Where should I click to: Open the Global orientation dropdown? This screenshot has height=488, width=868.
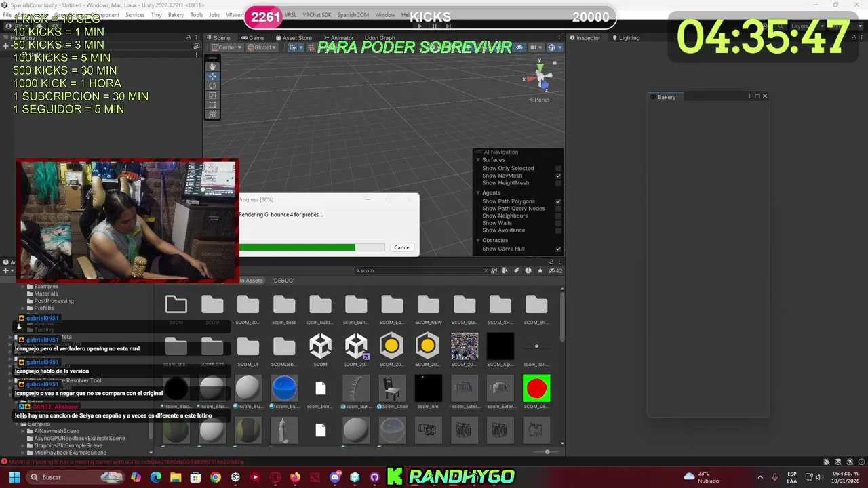(262, 47)
